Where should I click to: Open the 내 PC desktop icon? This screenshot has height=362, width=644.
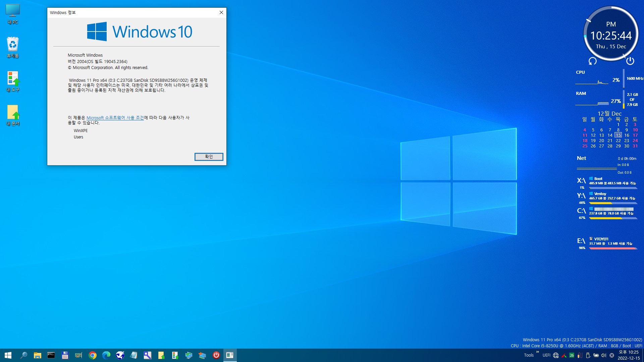click(x=13, y=14)
